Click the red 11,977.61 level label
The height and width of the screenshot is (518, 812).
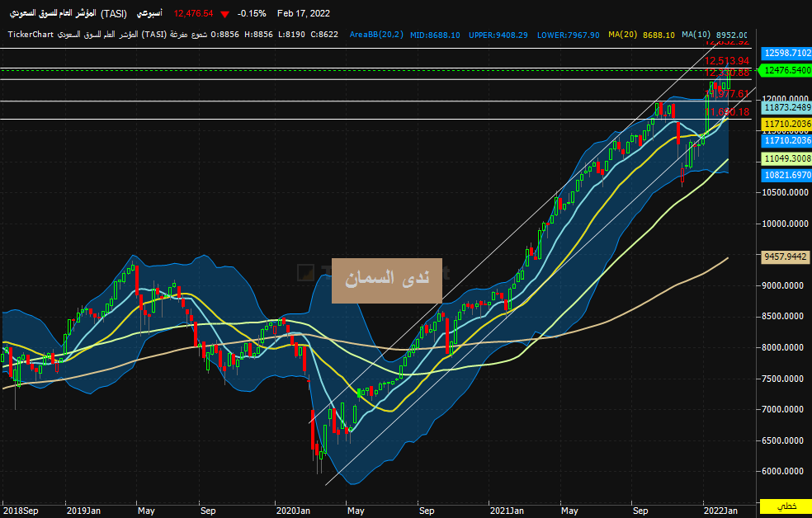[726, 94]
